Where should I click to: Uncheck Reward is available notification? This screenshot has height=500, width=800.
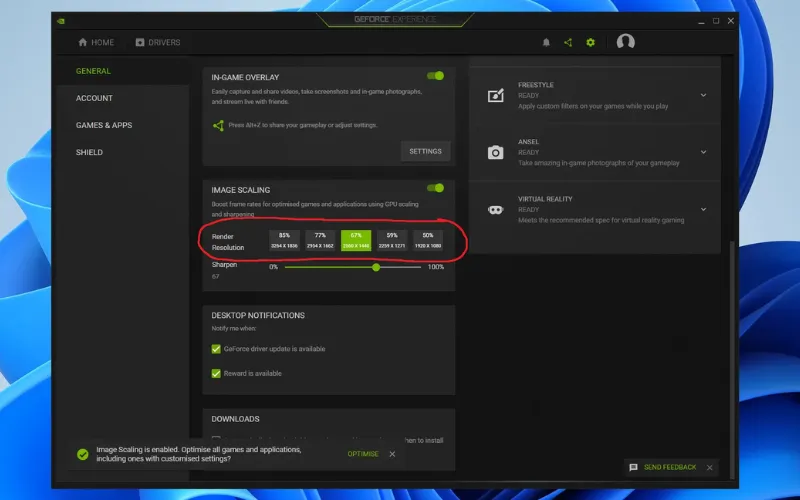216,373
